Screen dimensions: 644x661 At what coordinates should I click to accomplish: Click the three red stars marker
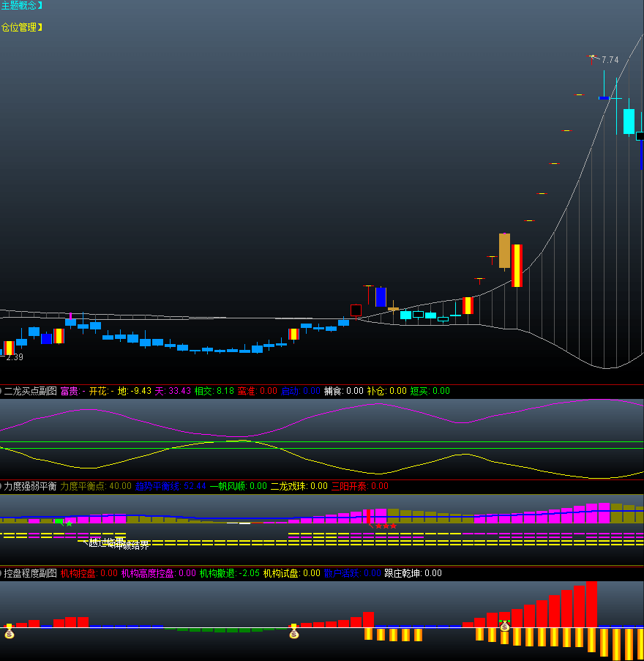pyautogui.click(x=385, y=526)
